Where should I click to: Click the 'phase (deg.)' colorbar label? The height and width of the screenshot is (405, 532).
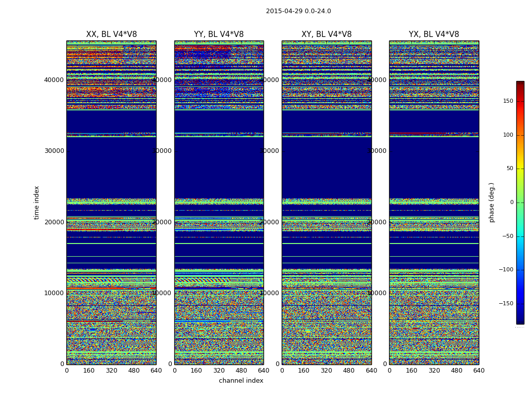tap(491, 202)
